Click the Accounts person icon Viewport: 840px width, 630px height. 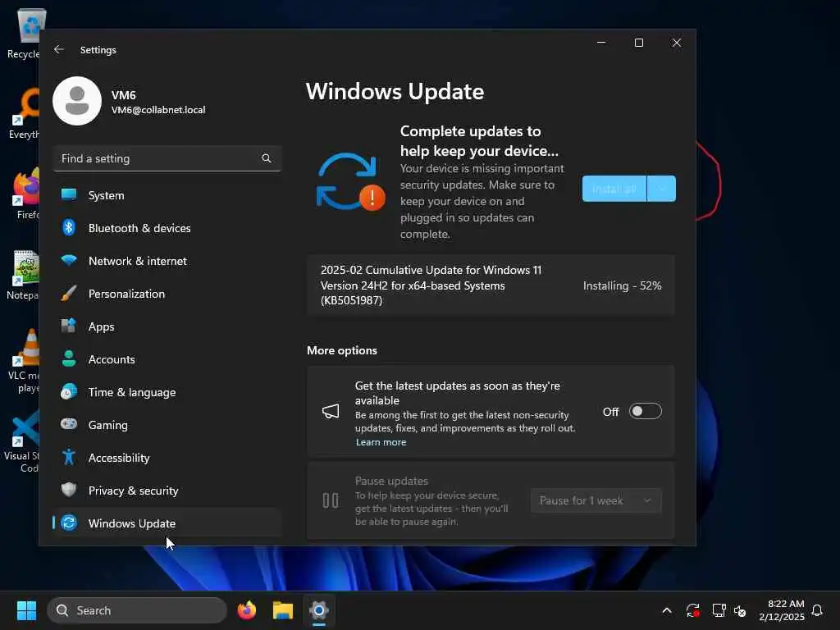(69, 359)
